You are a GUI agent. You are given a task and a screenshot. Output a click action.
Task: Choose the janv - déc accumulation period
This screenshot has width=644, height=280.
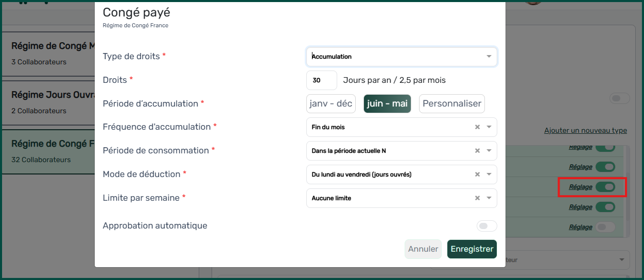pos(331,103)
